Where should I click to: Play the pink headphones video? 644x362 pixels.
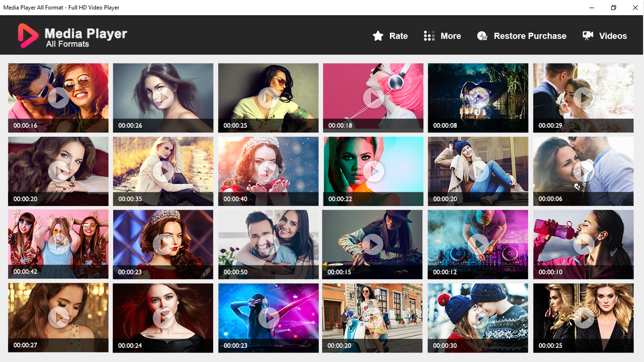[x=372, y=98]
